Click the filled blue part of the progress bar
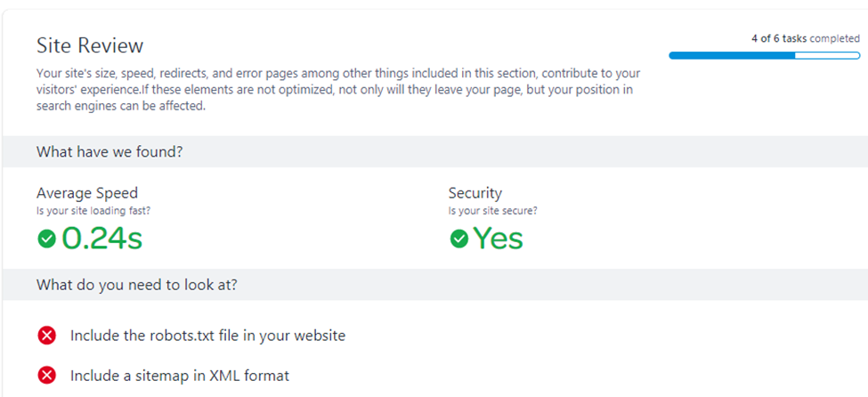 point(730,55)
